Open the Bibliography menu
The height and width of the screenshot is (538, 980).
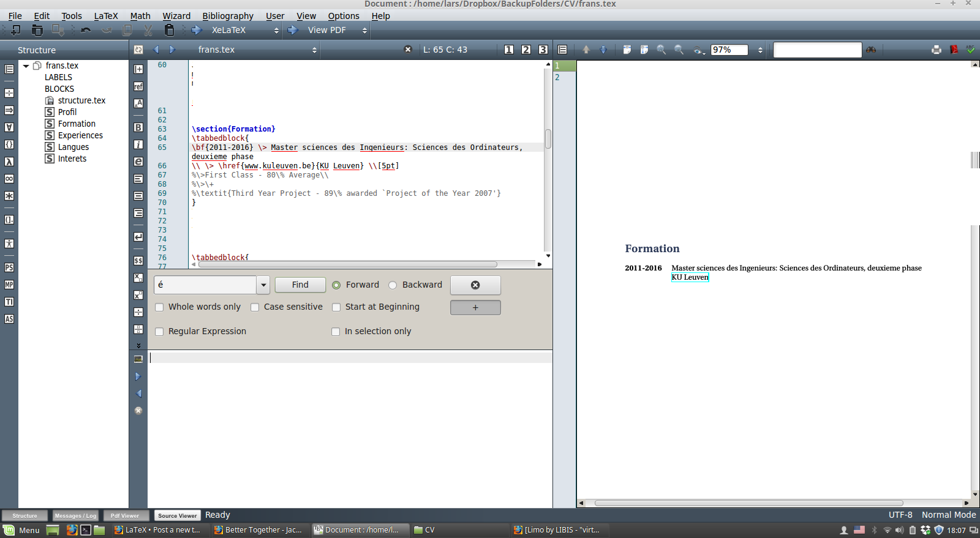coord(228,16)
